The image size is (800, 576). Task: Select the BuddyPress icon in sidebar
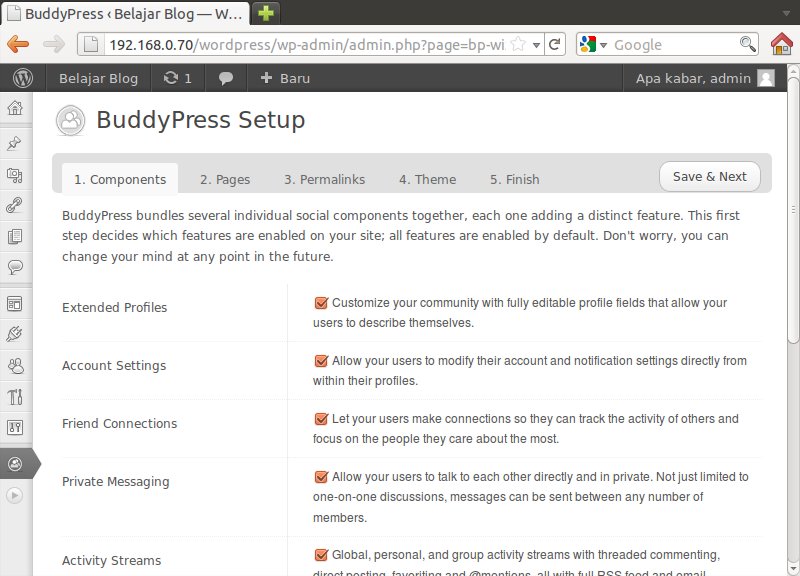click(15, 464)
